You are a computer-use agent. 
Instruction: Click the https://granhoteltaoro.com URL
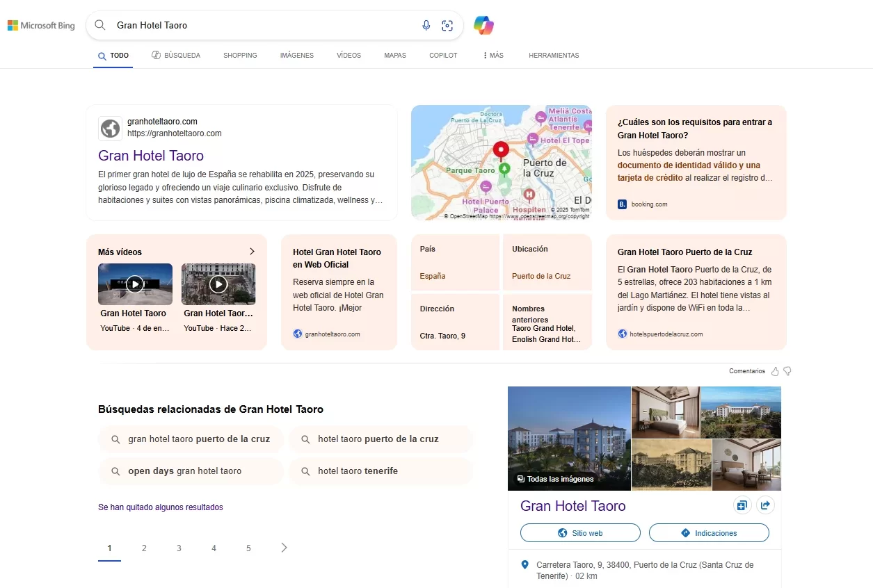point(175,133)
